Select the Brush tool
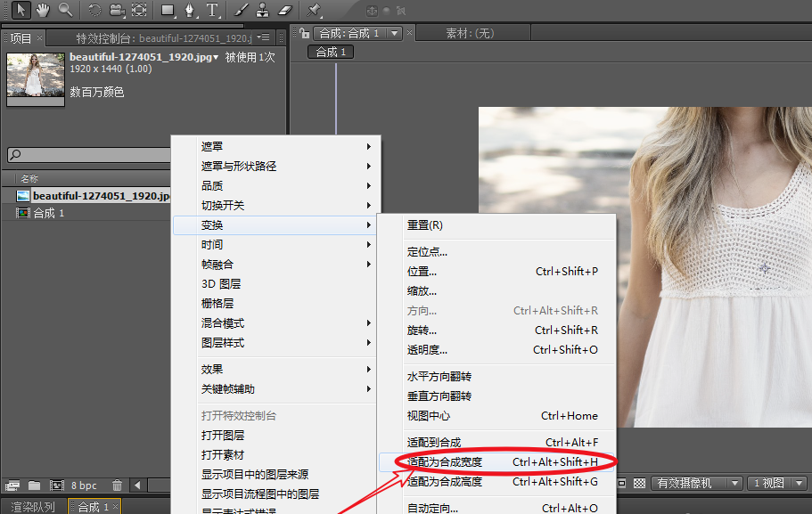 [x=242, y=10]
